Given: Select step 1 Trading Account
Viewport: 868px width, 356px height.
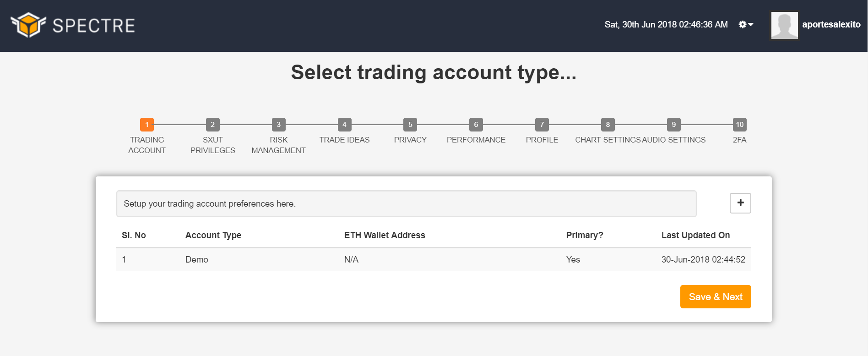Looking at the screenshot, I should pyautogui.click(x=147, y=124).
